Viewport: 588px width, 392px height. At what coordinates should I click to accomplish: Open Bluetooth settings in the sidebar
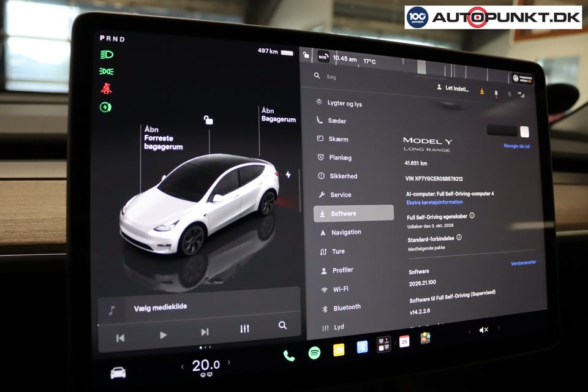point(342,307)
